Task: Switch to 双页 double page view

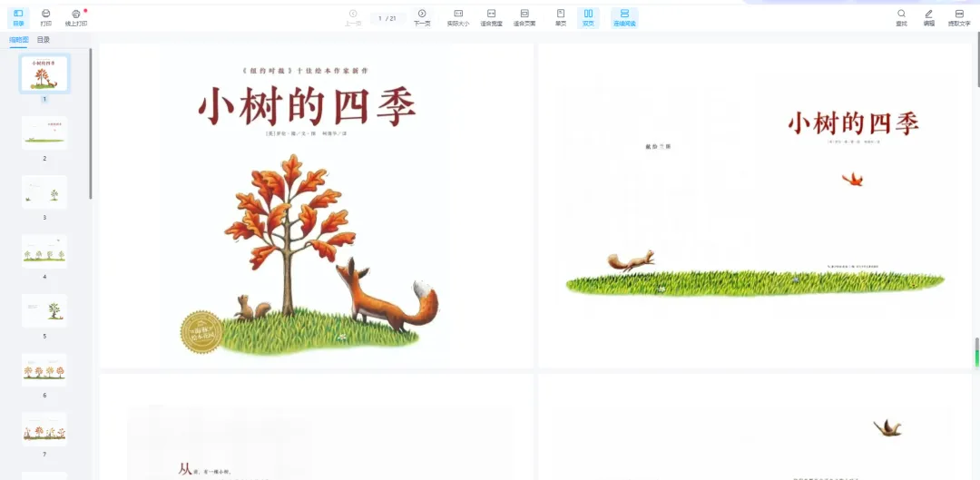Action: 588,17
